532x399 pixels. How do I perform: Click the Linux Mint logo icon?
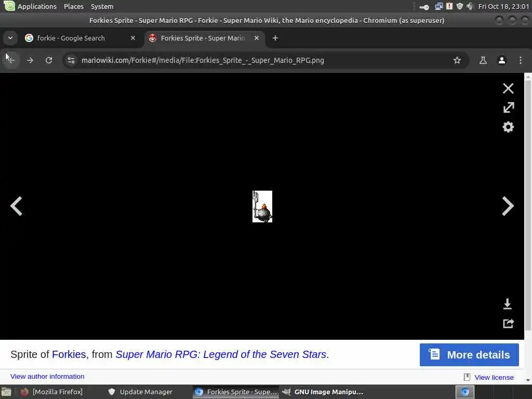[9, 6]
